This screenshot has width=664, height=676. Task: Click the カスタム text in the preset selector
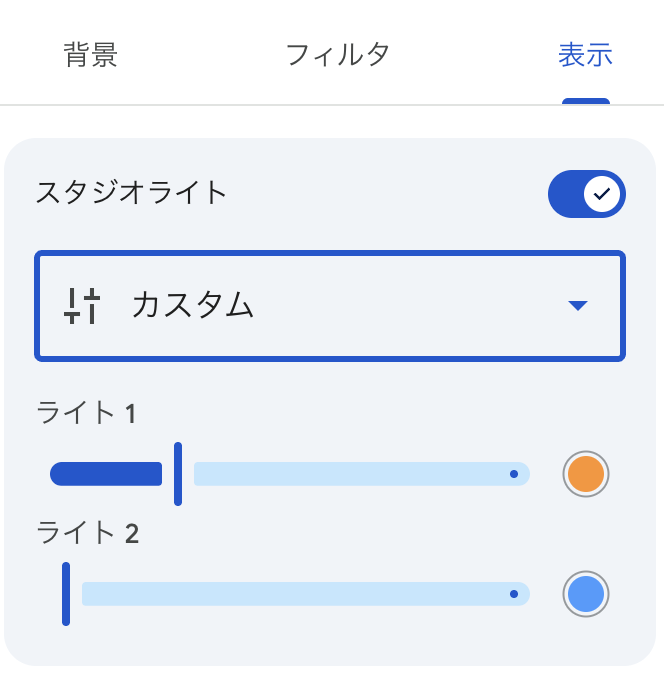point(193,306)
